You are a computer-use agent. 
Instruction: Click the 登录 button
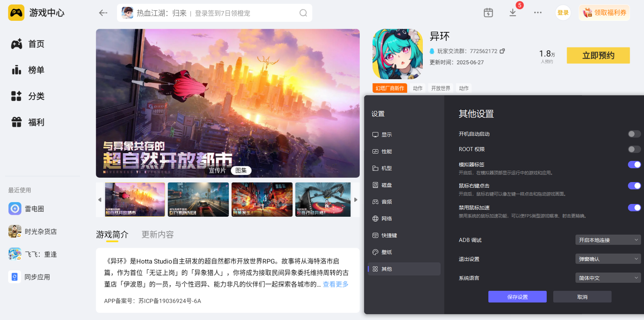click(563, 13)
